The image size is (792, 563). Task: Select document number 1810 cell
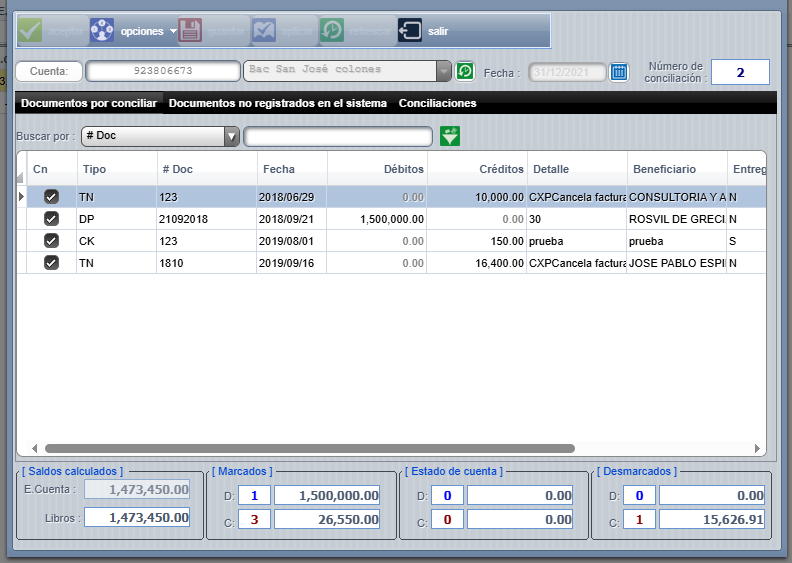click(x=207, y=263)
